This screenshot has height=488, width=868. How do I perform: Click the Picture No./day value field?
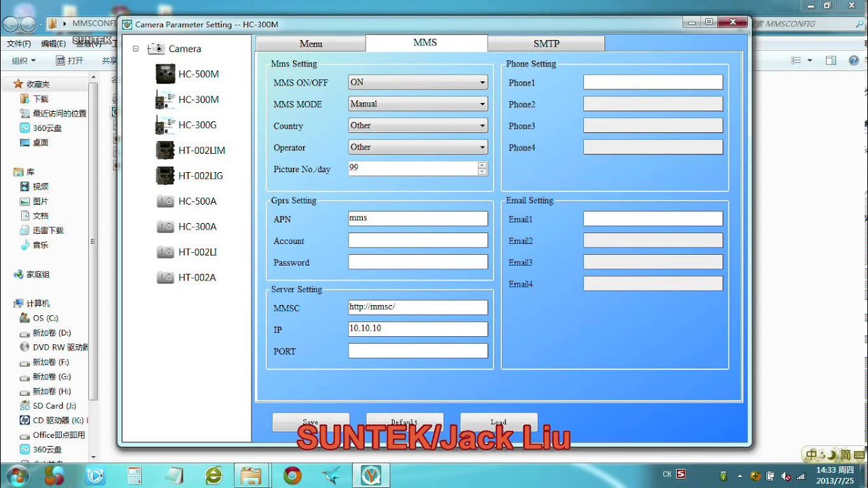click(413, 169)
